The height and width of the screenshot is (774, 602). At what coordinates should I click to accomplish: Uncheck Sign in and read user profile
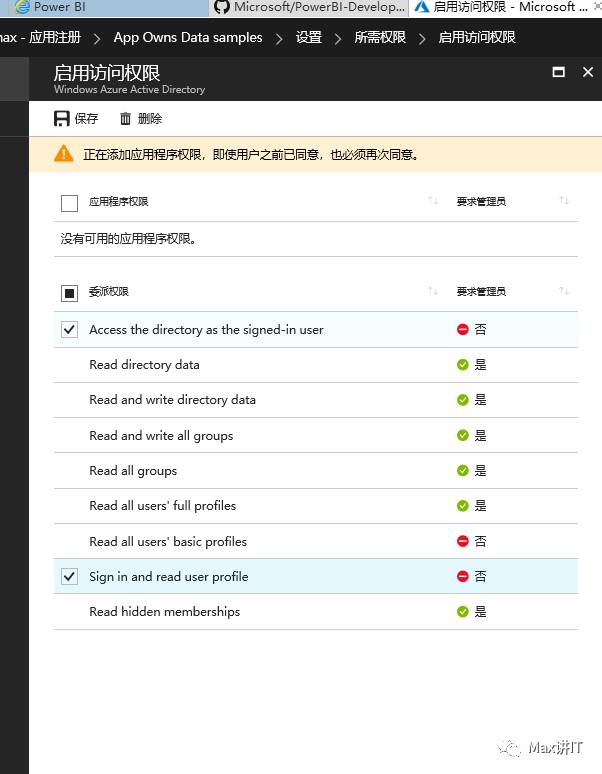point(69,576)
